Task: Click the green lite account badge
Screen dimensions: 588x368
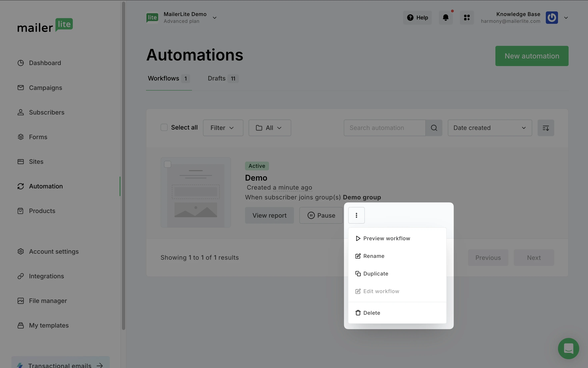Action: (x=152, y=18)
